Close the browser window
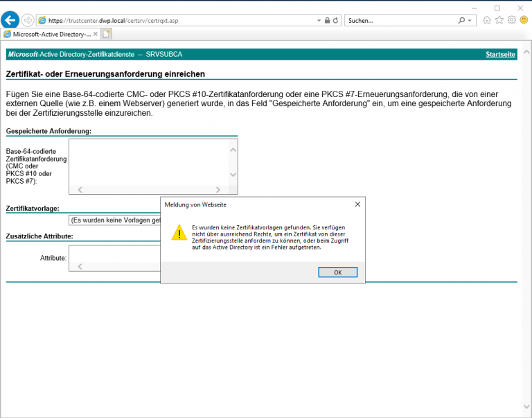 [520, 8]
